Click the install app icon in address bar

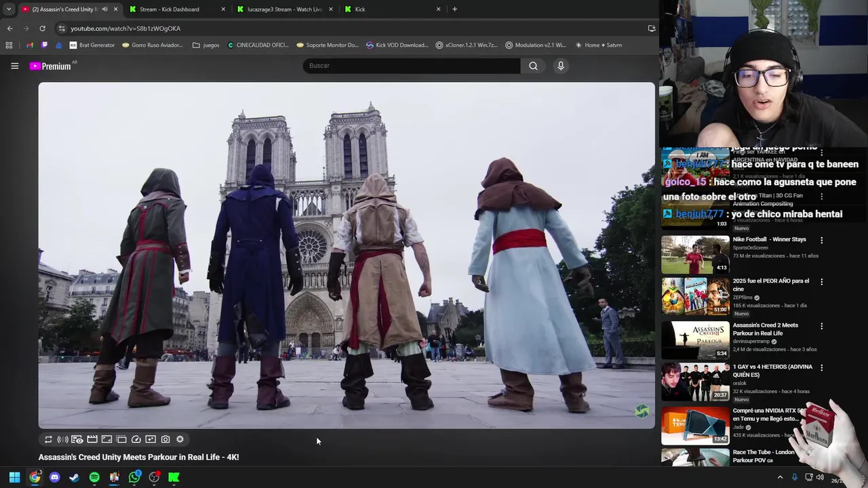[652, 28]
